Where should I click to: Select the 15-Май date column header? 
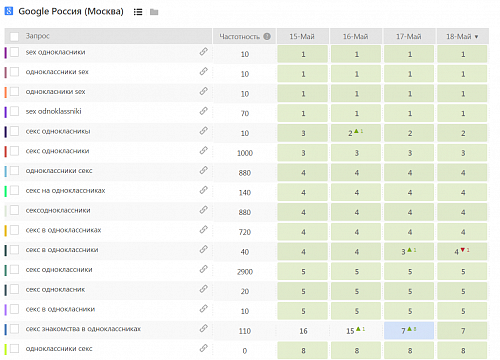(302, 36)
